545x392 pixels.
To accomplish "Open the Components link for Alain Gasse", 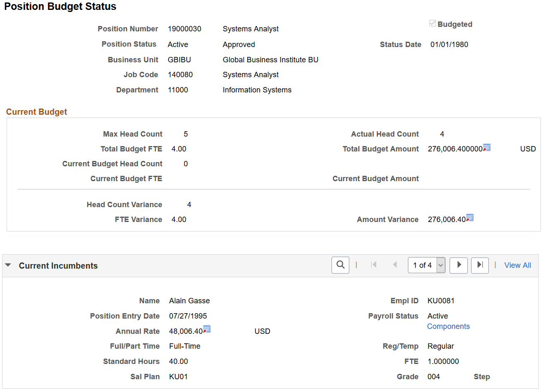I will click(448, 326).
